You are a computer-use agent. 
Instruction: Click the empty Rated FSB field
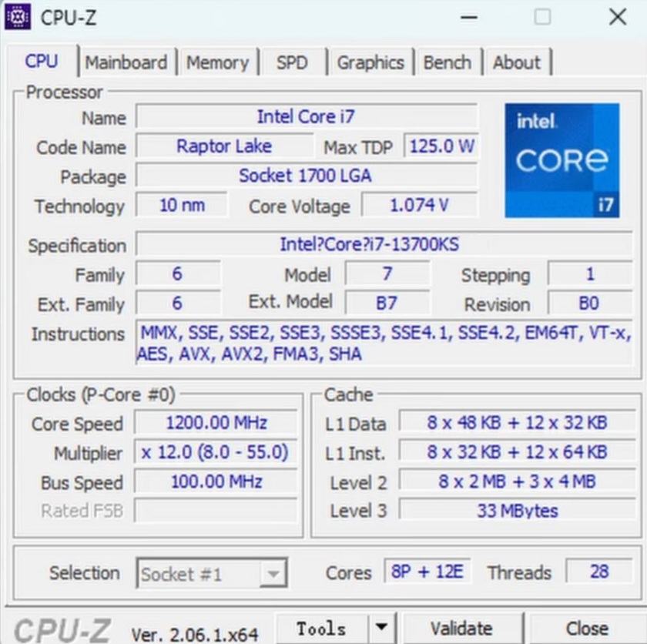click(216, 511)
